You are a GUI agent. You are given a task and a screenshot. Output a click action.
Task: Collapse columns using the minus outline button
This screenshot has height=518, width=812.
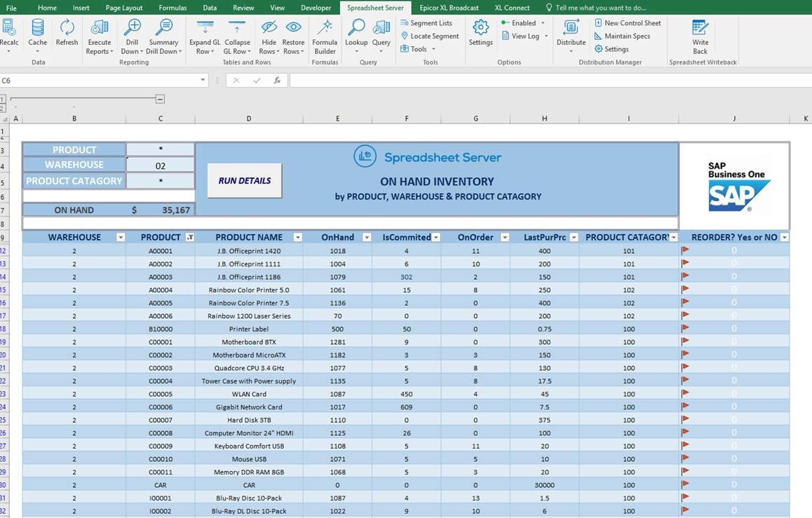tap(160, 99)
